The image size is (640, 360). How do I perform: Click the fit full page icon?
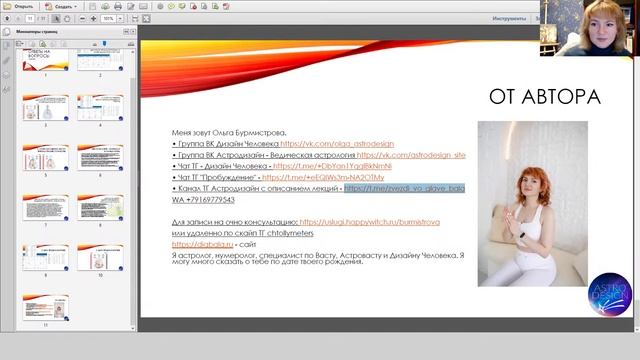pos(146,18)
